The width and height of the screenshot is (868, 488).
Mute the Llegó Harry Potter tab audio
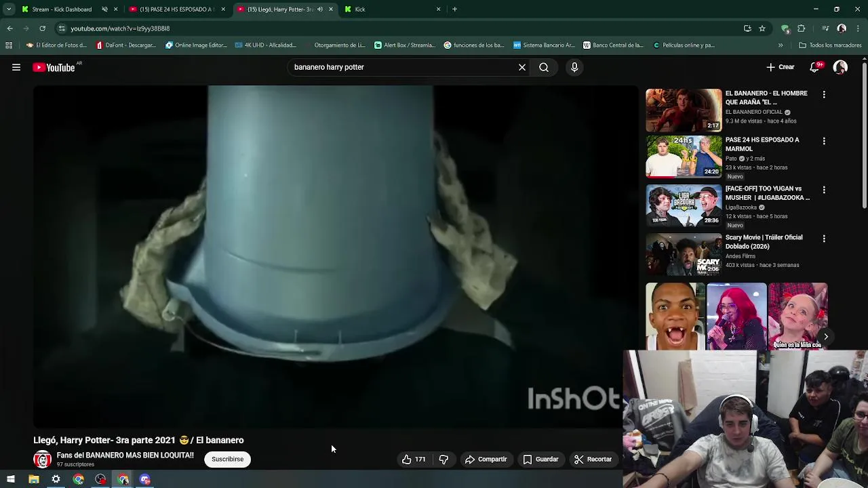320,9
